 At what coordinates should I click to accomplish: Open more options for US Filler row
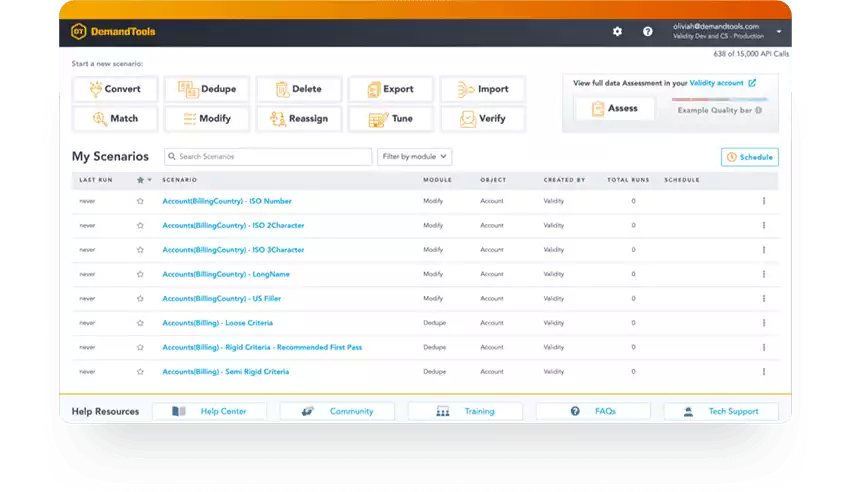tap(764, 298)
